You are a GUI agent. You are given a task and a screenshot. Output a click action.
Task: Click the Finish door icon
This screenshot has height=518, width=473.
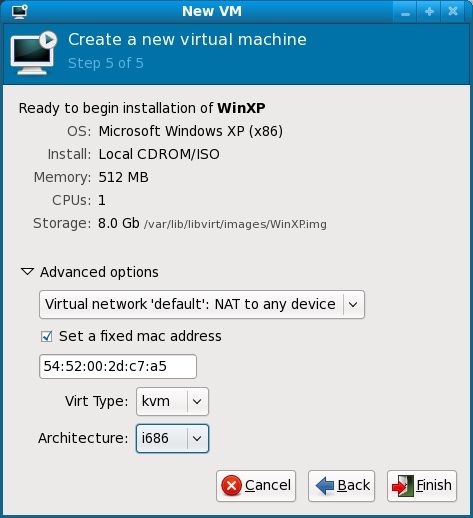403,486
